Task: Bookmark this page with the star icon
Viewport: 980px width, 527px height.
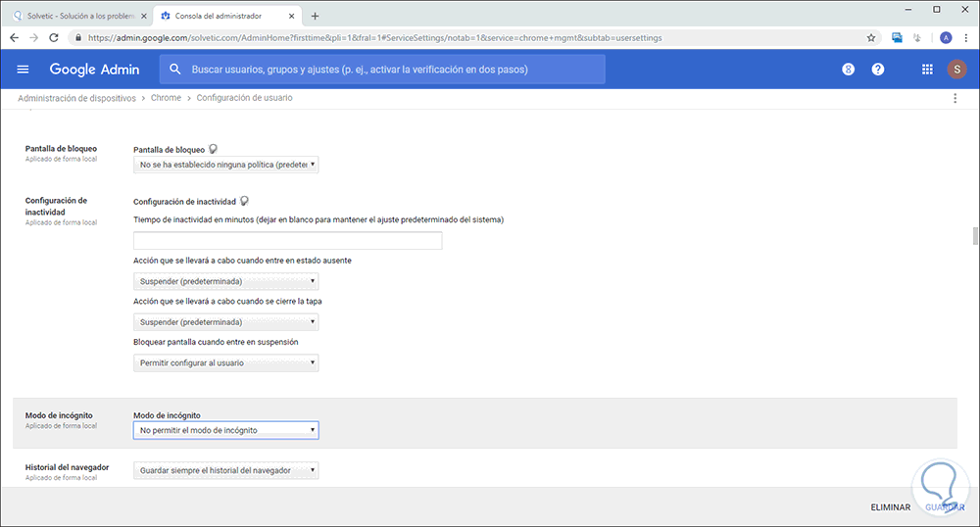Action: (871, 38)
